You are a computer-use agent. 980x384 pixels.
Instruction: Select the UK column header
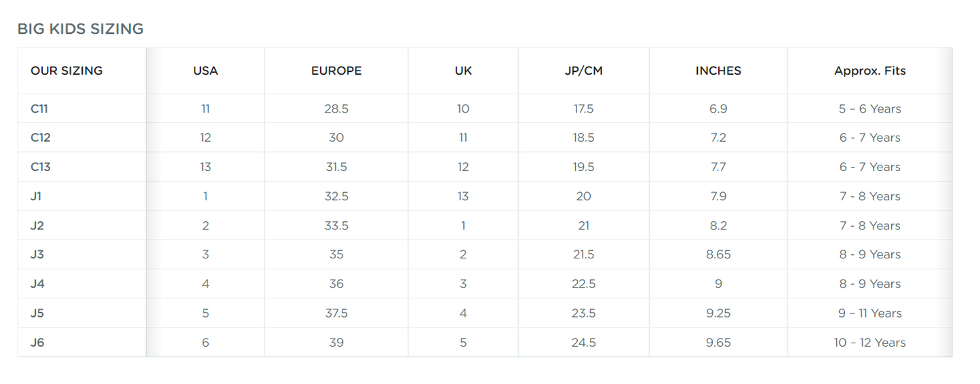click(x=463, y=71)
